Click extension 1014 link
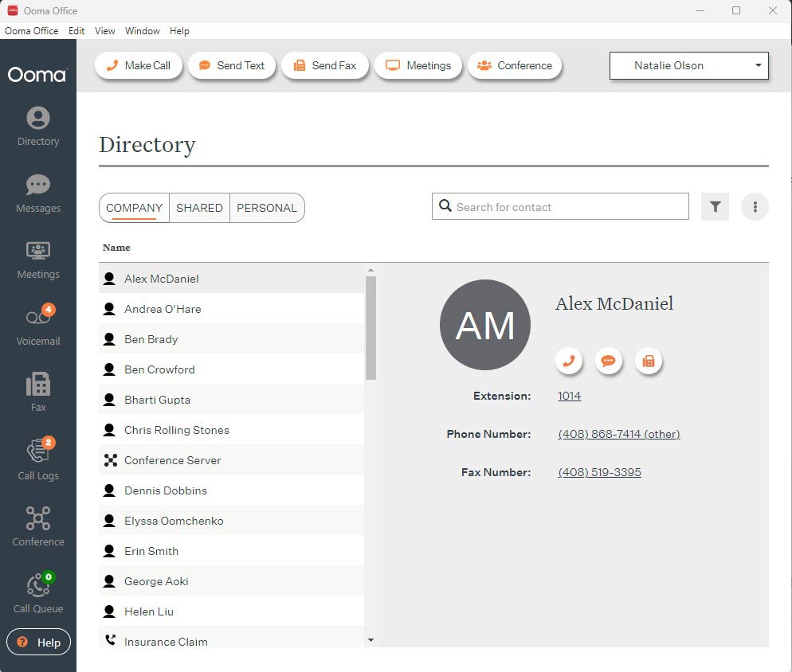The image size is (792, 672). point(569,396)
